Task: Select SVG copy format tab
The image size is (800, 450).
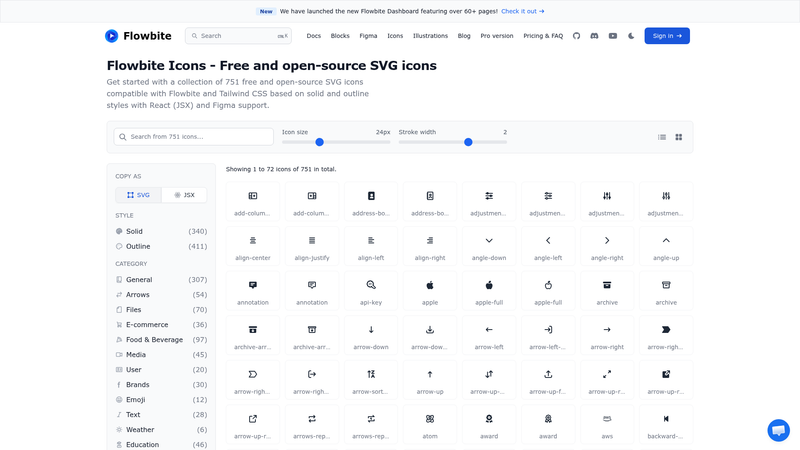Action: [x=138, y=195]
